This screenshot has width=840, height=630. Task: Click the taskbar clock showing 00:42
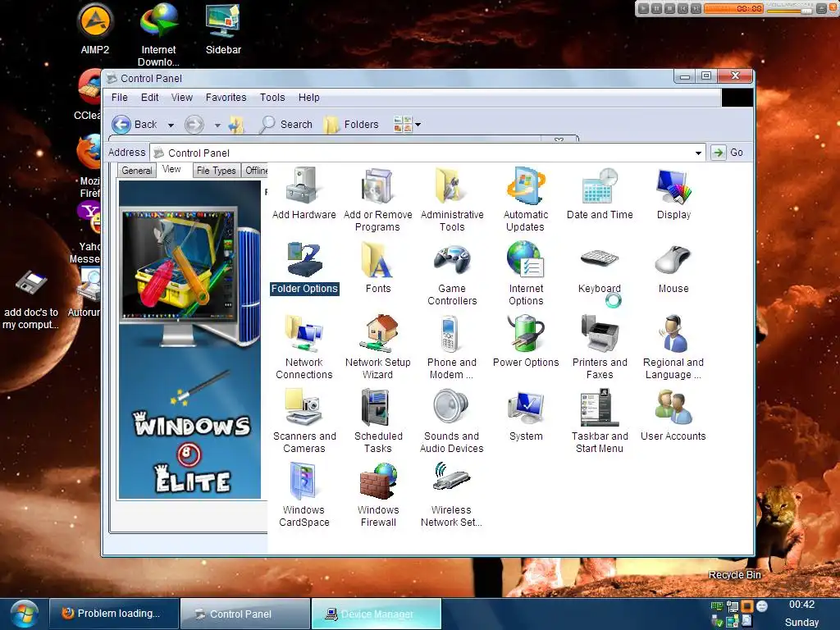point(801,605)
